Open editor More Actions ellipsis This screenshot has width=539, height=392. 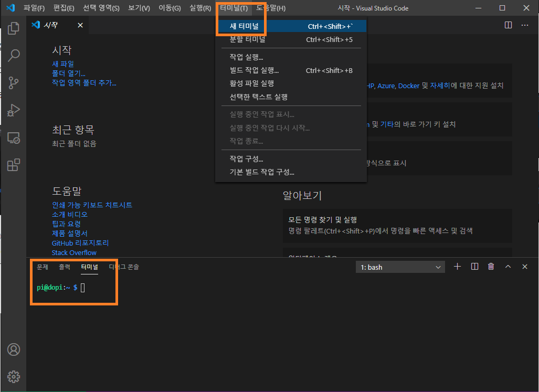coord(524,25)
